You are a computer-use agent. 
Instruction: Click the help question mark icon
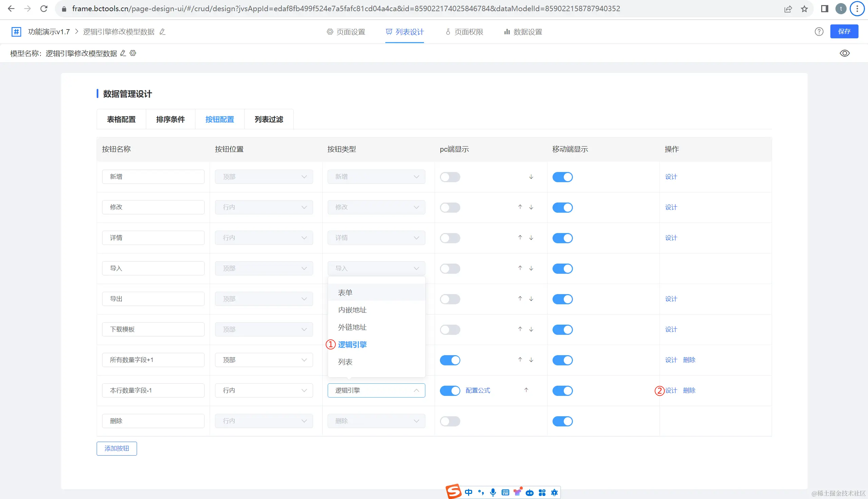pyautogui.click(x=819, y=32)
